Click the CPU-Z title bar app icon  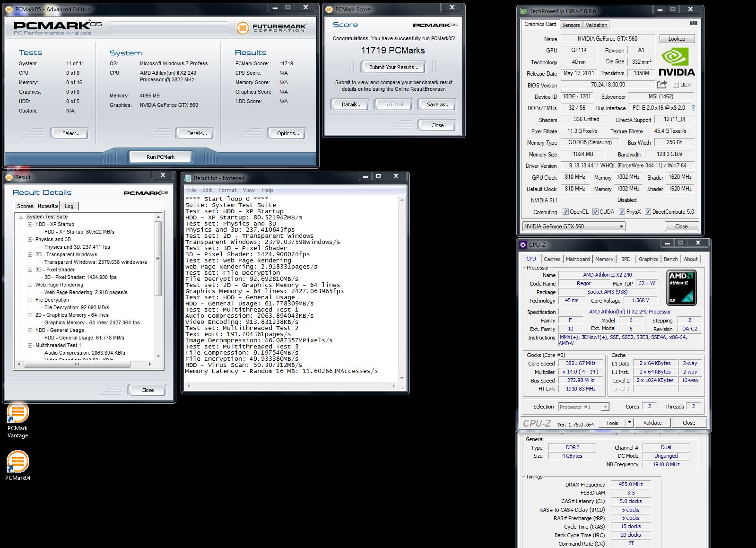click(523, 244)
